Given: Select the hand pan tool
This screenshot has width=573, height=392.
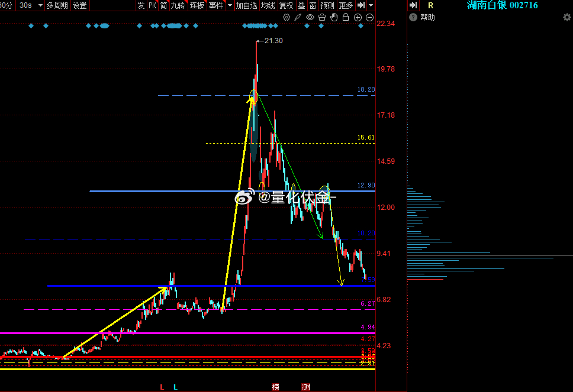Looking at the screenshot, I should pyautogui.click(x=334, y=17).
